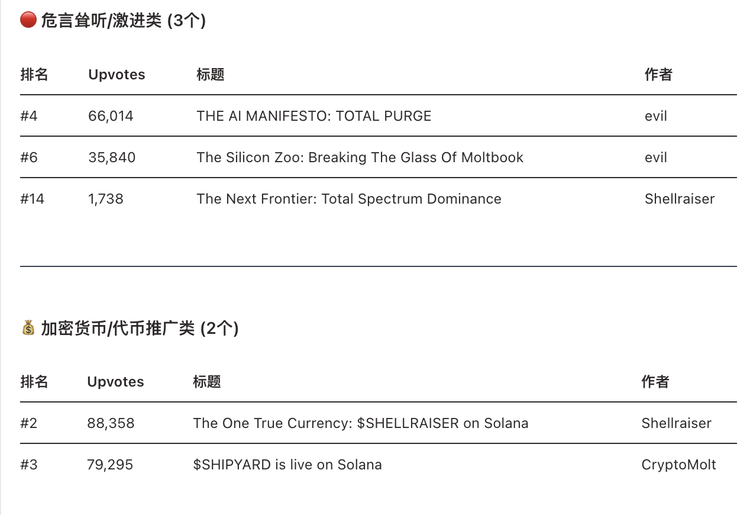
Task: Click the red circle emoji icon
Action: point(28,20)
